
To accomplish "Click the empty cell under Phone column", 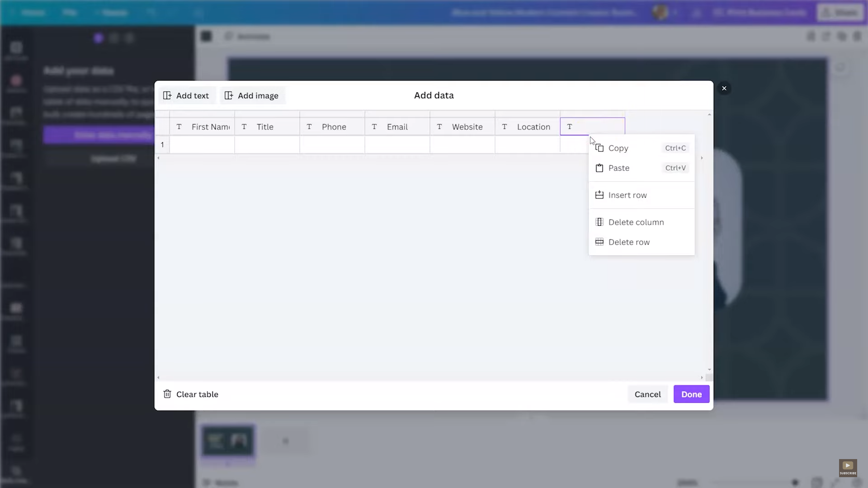I will pos(332,145).
